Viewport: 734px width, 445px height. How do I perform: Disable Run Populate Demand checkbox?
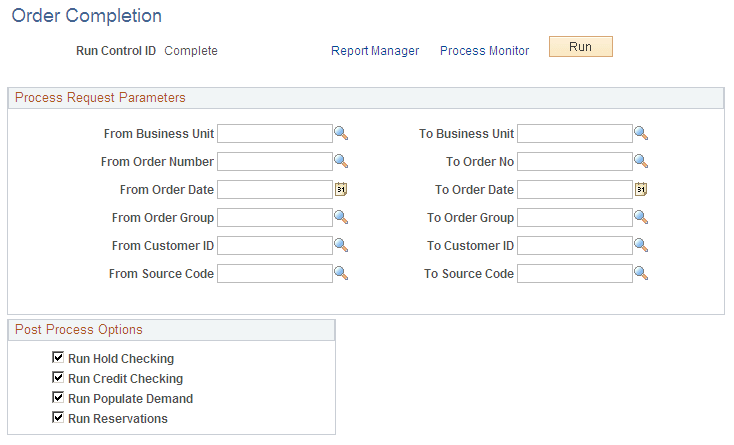58,398
